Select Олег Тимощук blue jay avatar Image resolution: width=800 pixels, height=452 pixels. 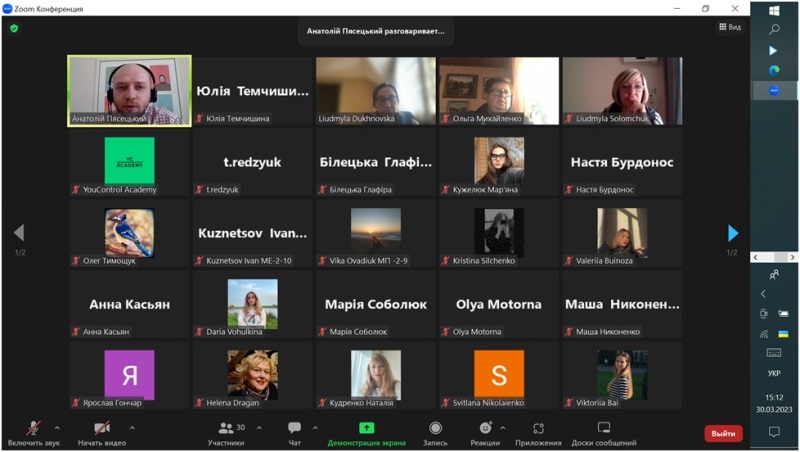click(x=130, y=232)
